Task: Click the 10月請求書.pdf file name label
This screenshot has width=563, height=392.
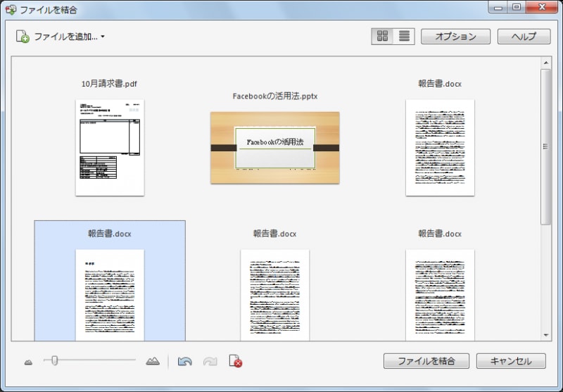Action: coord(109,84)
